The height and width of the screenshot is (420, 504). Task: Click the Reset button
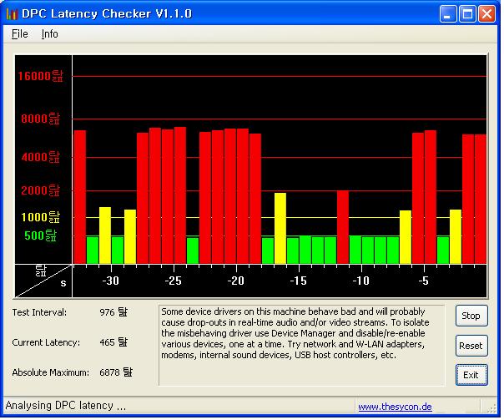(x=471, y=346)
